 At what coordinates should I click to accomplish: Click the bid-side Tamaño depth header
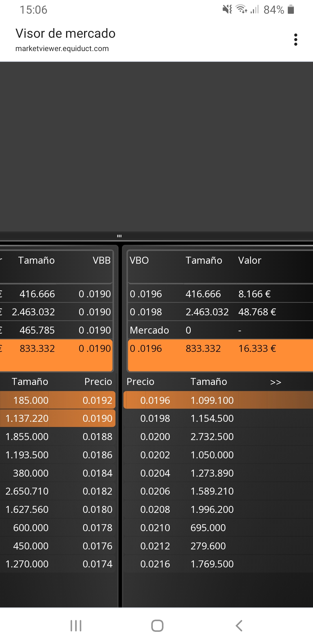point(30,381)
